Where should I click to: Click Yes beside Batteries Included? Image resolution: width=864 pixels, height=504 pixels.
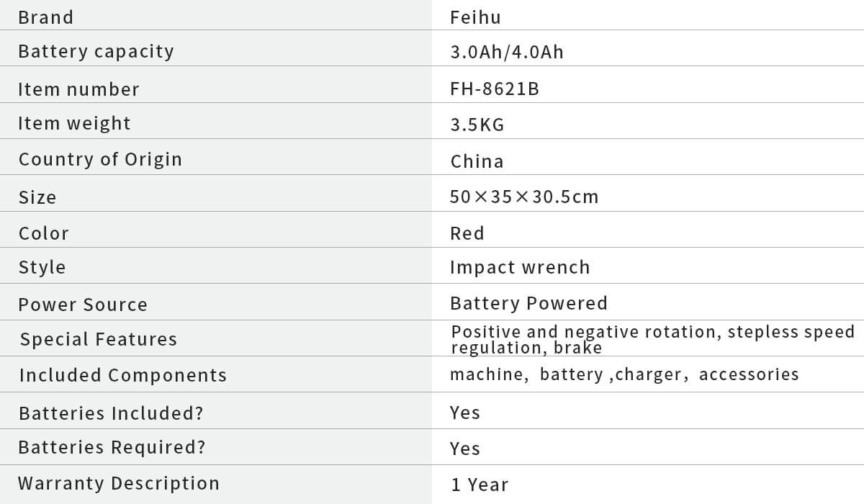click(x=465, y=413)
